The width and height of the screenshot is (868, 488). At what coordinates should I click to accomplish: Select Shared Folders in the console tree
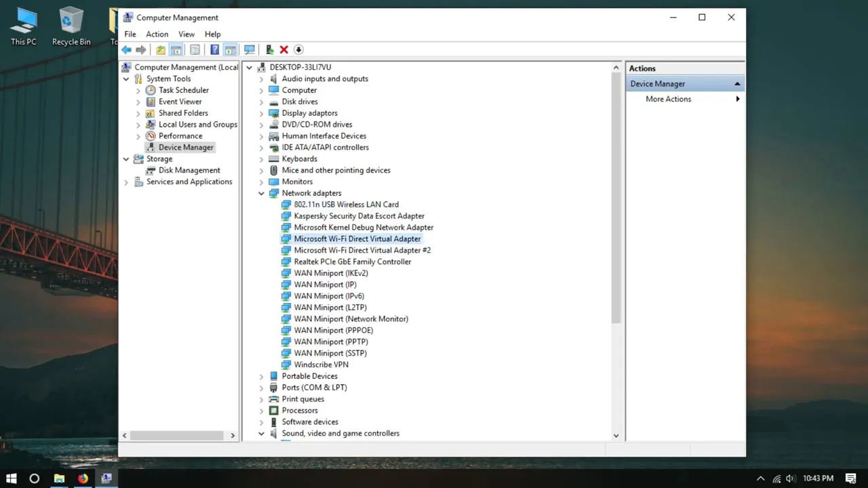[x=183, y=113]
